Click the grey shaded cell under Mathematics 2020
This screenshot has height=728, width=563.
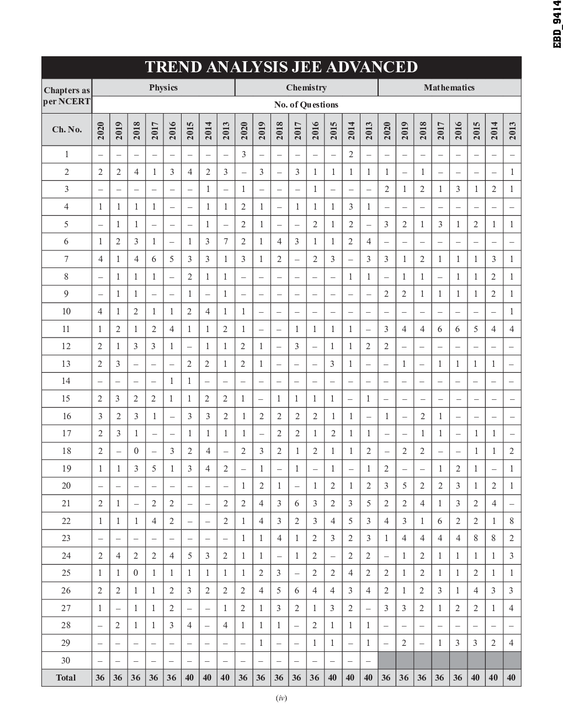(x=386, y=660)
